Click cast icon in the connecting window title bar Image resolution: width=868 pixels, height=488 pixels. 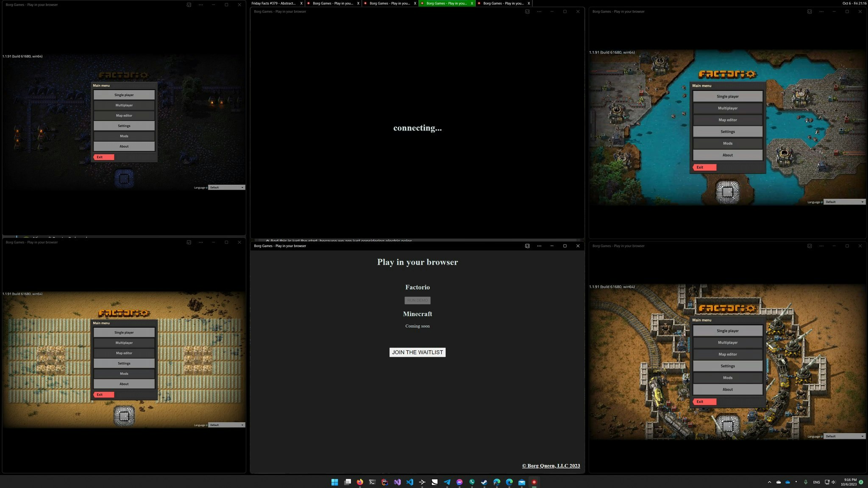coord(527,11)
